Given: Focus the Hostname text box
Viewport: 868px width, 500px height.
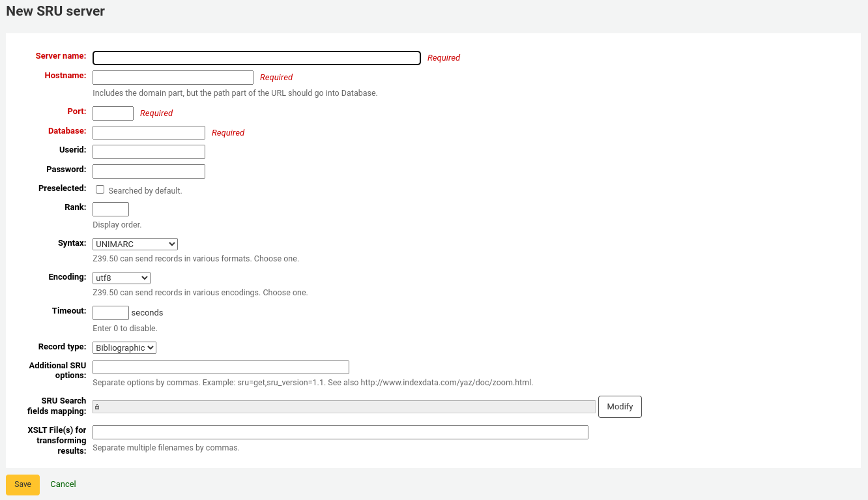Looking at the screenshot, I should [173, 78].
